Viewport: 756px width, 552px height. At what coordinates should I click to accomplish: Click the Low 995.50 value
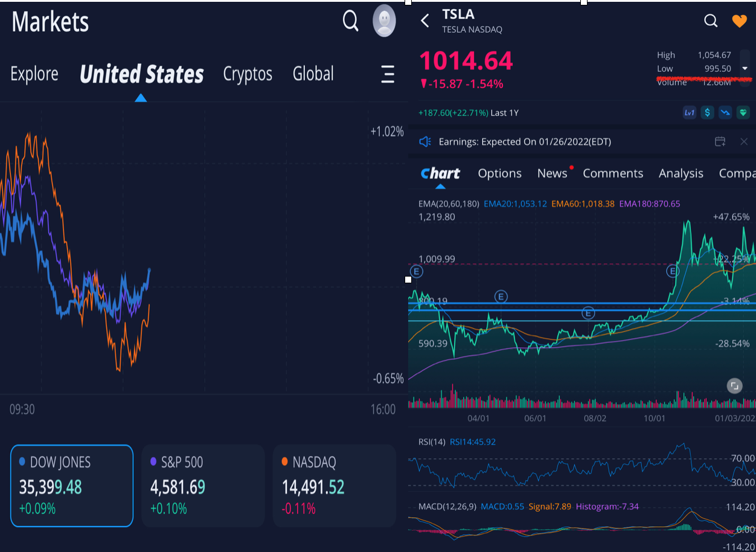click(718, 69)
